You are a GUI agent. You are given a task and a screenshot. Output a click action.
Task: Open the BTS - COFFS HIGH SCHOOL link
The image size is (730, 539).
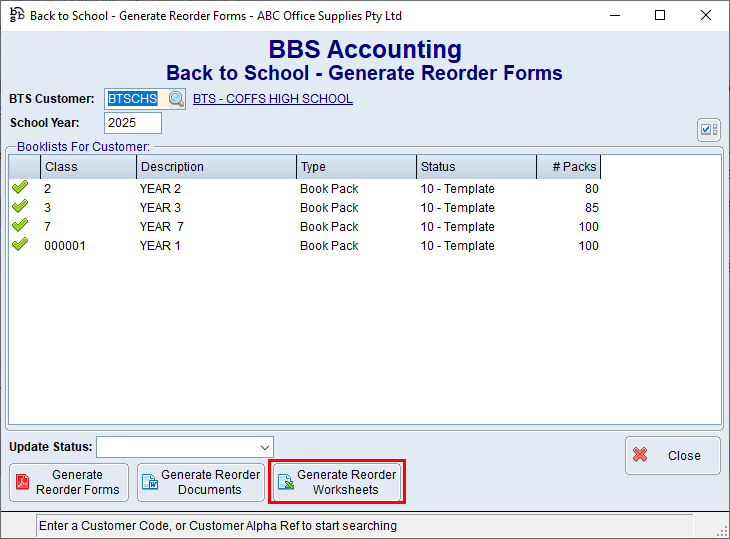pyautogui.click(x=272, y=99)
